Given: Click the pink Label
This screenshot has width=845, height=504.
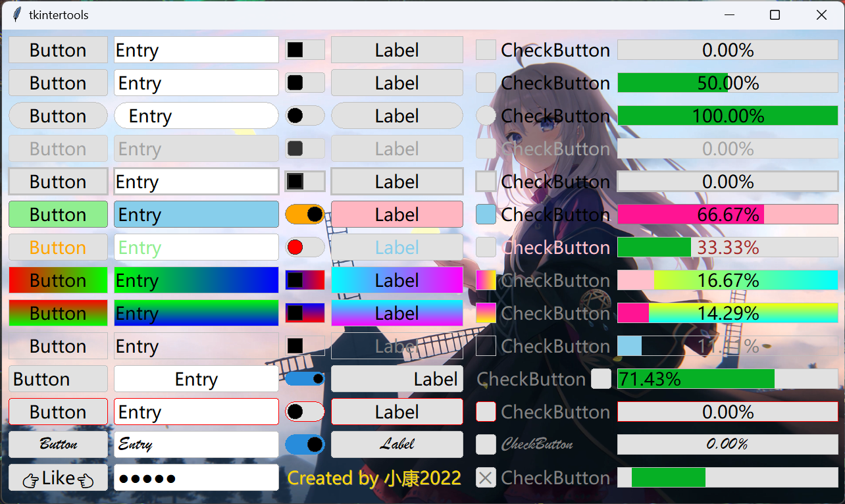Looking at the screenshot, I should click(x=397, y=214).
